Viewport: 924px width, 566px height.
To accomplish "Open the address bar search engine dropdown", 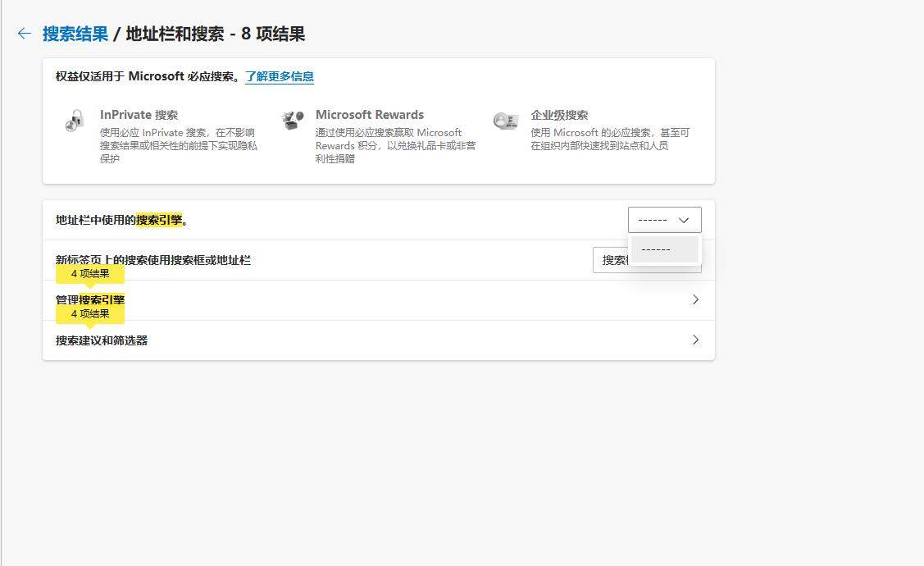I will (665, 220).
